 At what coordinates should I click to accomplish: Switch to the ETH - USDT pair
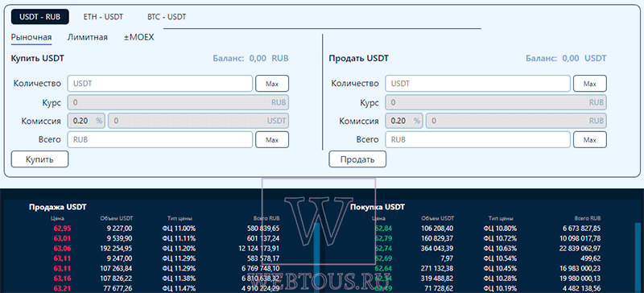point(103,17)
